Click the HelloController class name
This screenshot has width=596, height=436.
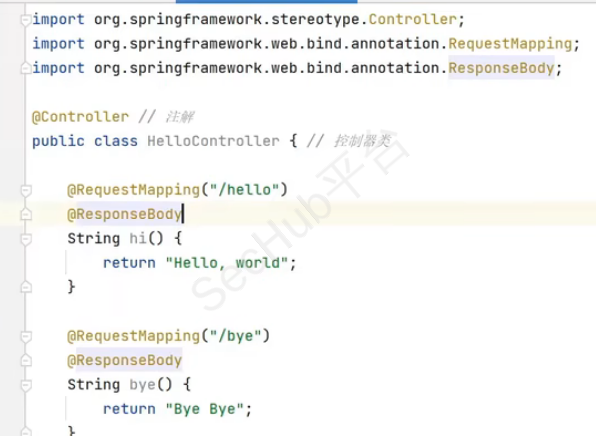213,141
